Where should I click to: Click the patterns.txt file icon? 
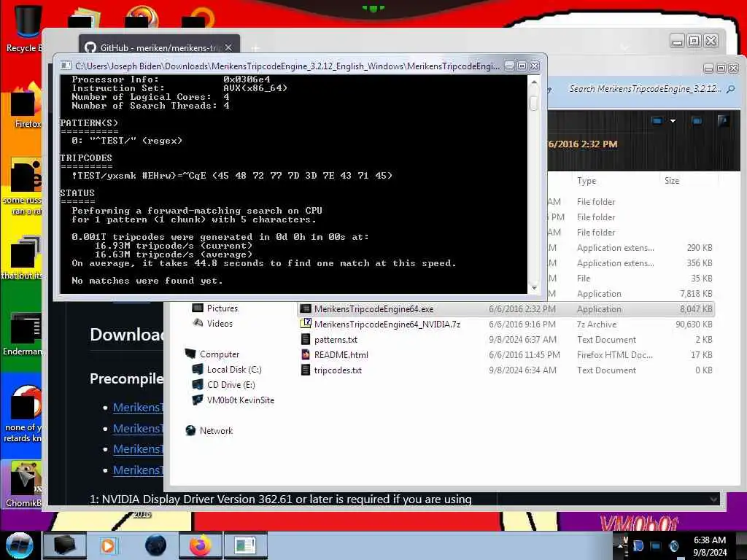click(306, 339)
